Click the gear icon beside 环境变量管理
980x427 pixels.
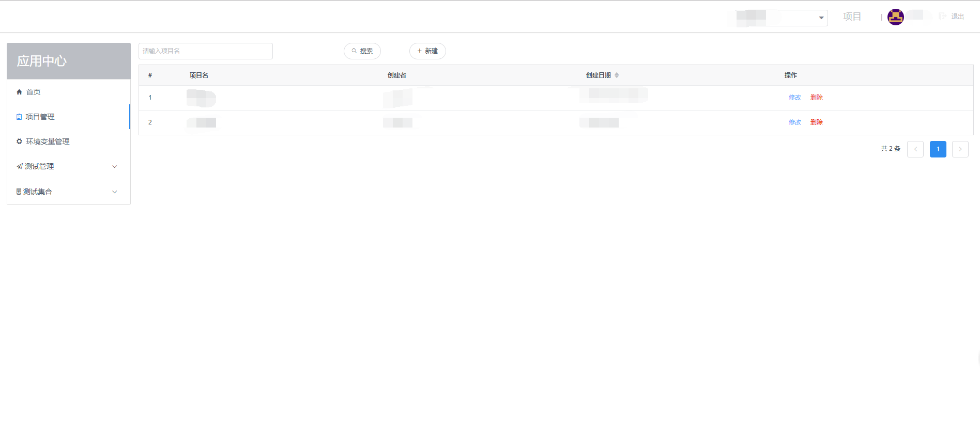(x=19, y=141)
